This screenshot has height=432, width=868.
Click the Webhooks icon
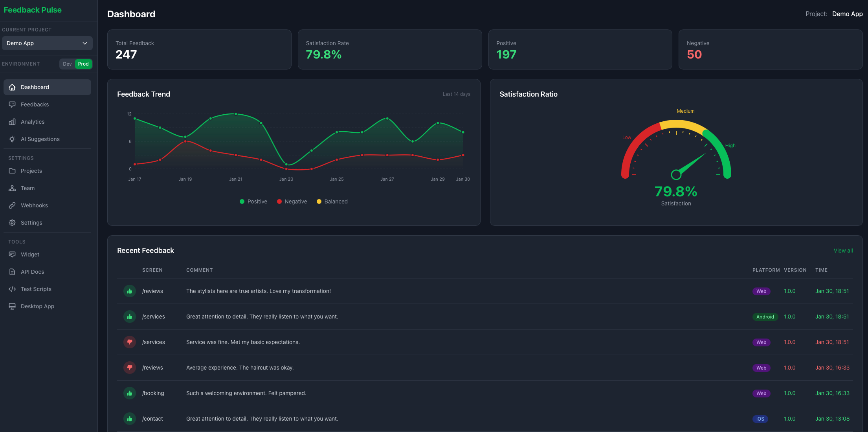tap(12, 205)
